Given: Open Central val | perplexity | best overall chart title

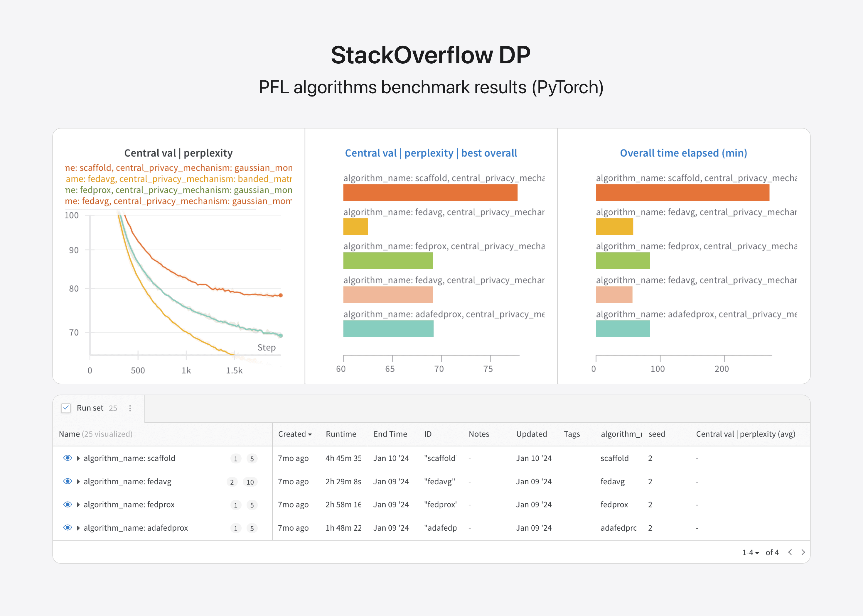Looking at the screenshot, I should point(431,153).
